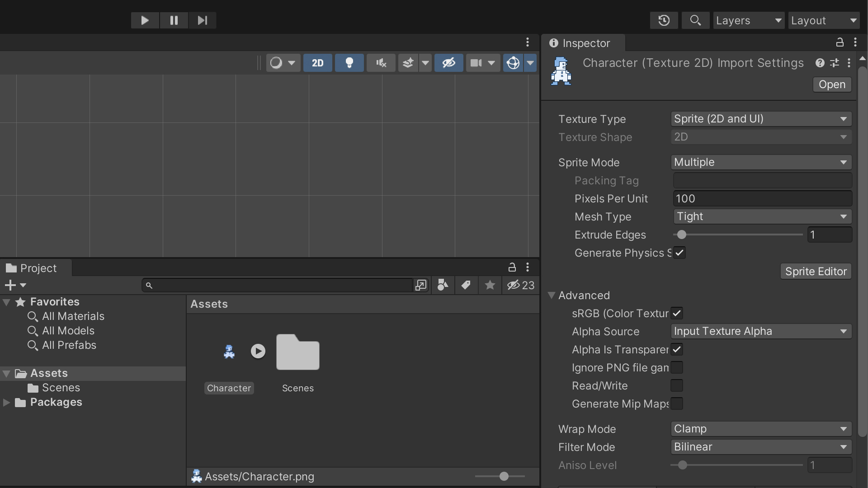
Task: Open the preset selector sliders icon
Action: coord(835,63)
